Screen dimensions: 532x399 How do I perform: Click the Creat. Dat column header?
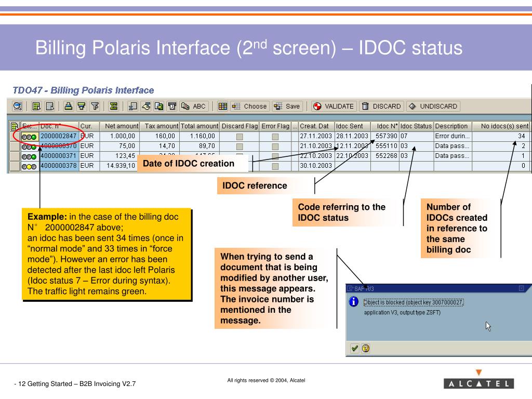click(316, 126)
